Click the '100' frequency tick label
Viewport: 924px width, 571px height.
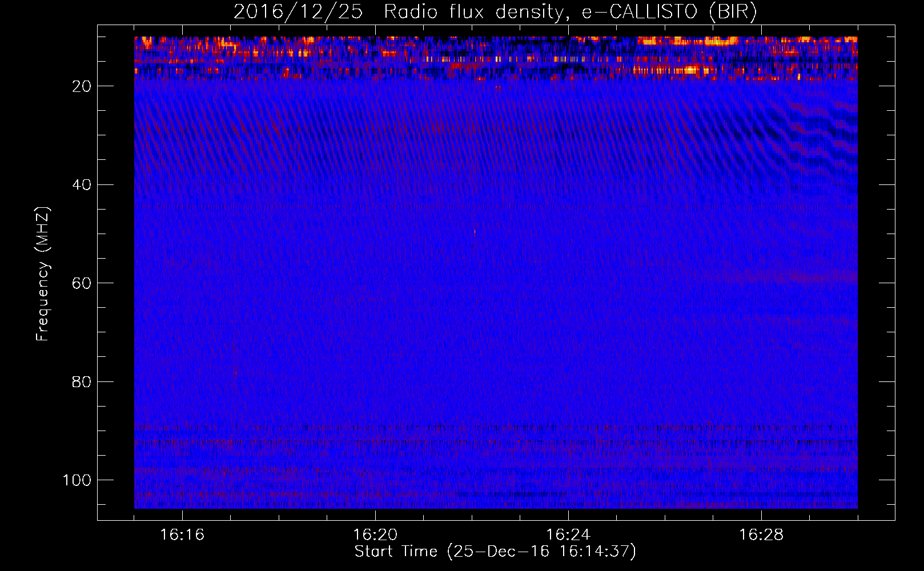(x=77, y=480)
